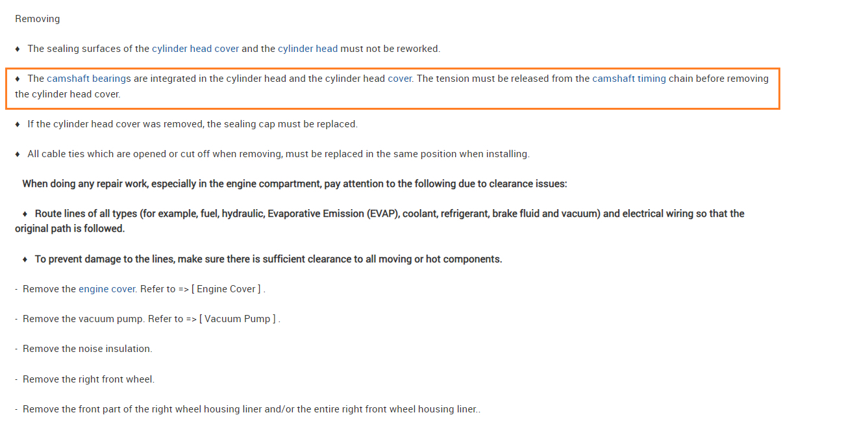Open the blue "engine cover" link
This screenshot has width=868, height=428.
click(106, 289)
